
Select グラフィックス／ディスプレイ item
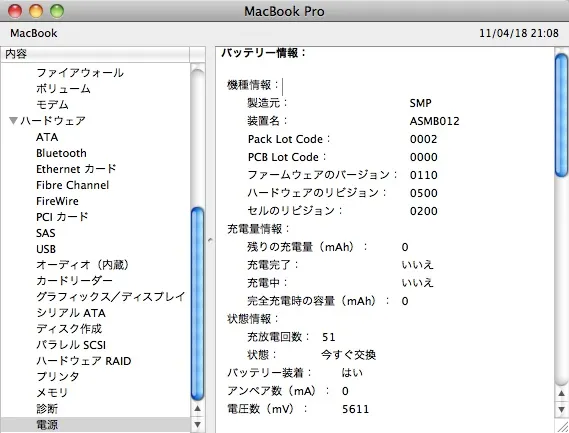pyautogui.click(x=111, y=297)
